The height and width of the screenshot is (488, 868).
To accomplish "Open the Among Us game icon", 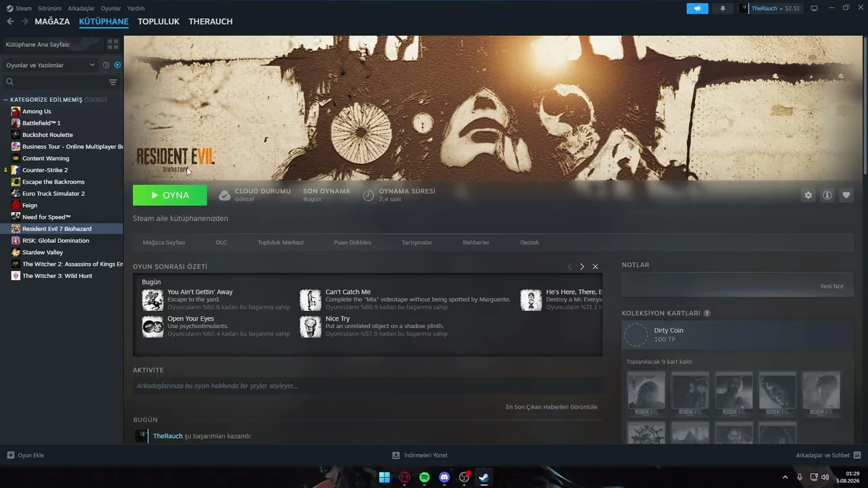I will 16,111.
